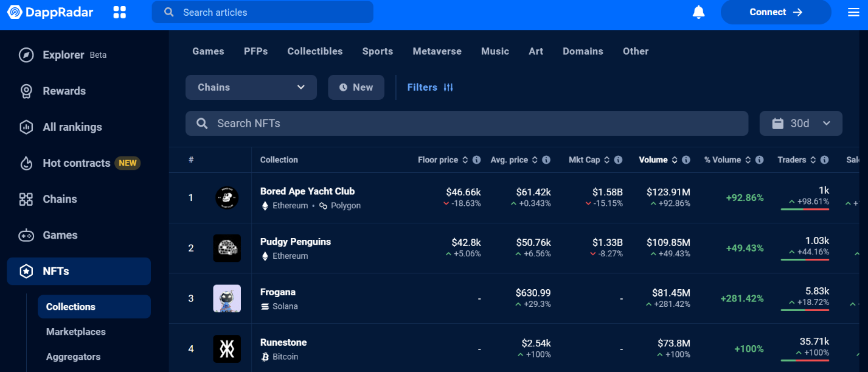Screen dimensions: 868x372
Task: Open Frogana collection link
Action: (x=278, y=292)
